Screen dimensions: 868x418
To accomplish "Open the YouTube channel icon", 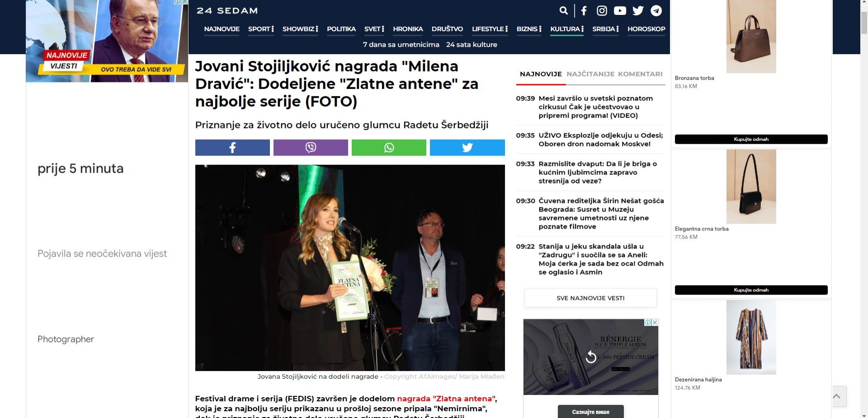I will [x=620, y=11].
